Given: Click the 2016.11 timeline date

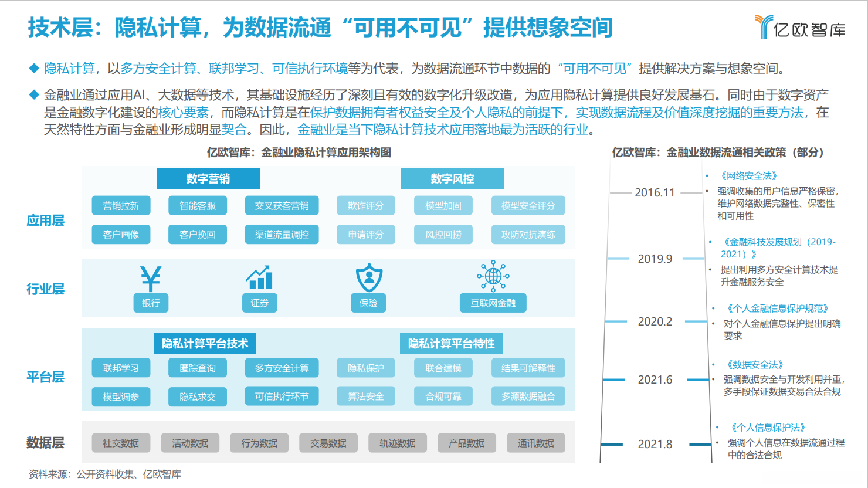Looking at the screenshot, I should pyautogui.click(x=655, y=192).
